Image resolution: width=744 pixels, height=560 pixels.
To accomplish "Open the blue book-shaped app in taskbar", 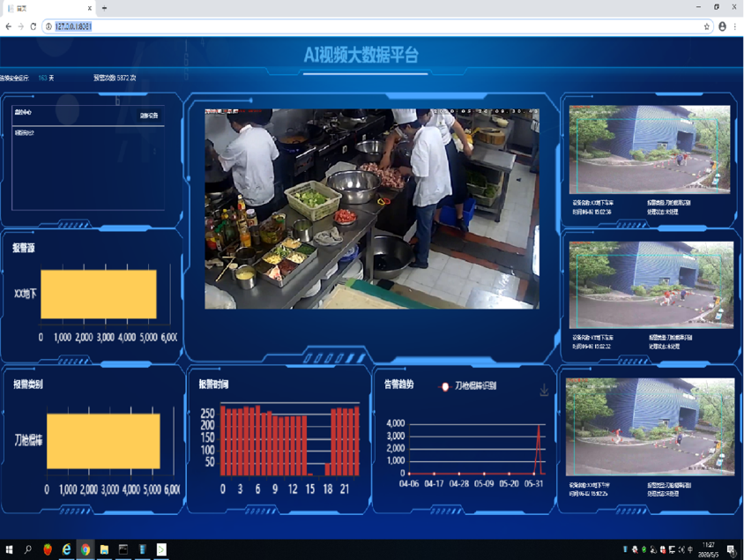I will point(142,549).
